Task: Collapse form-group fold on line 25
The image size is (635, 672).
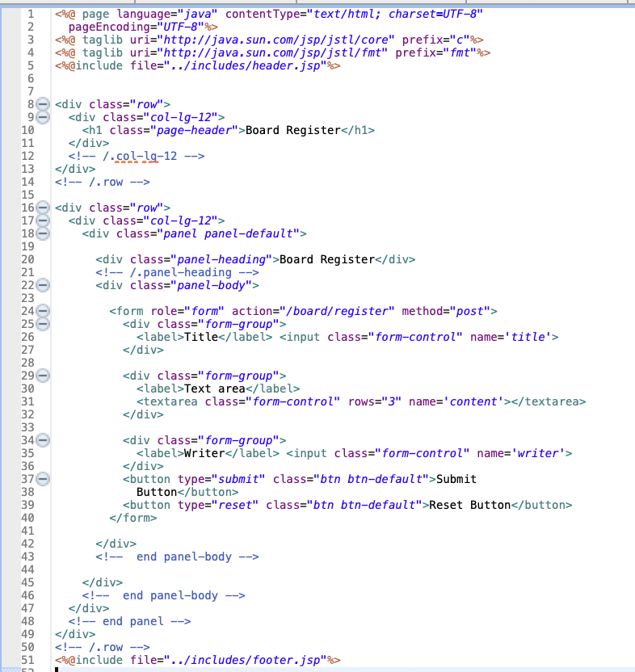Action: pyautogui.click(x=43, y=324)
